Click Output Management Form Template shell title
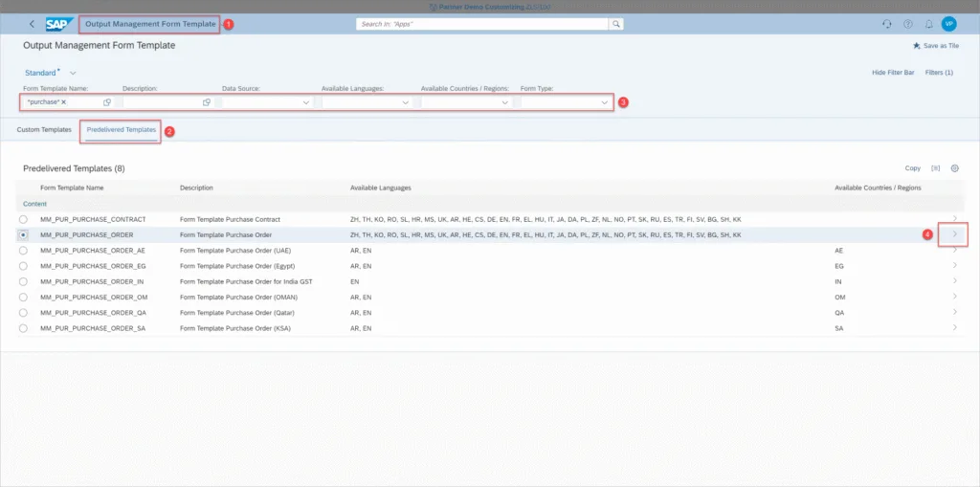The image size is (980, 487). coord(150,24)
